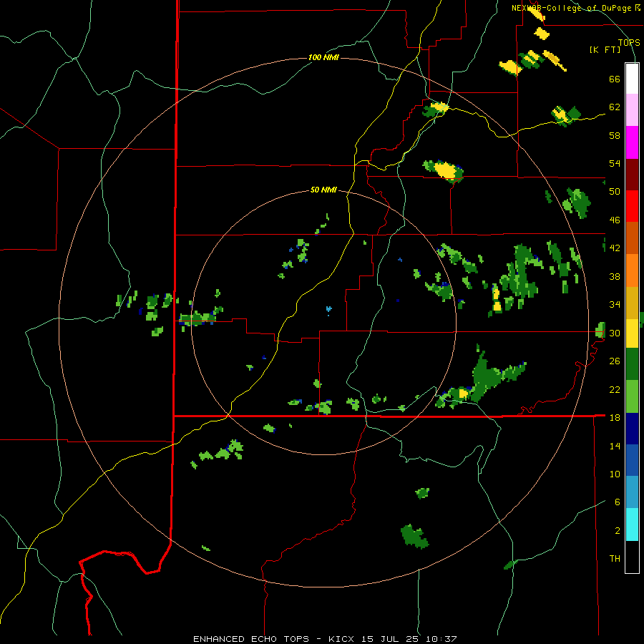Image resolution: width=644 pixels, height=644 pixels.
Task: Click the 15 JUL 25 date
Action: click(390, 639)
